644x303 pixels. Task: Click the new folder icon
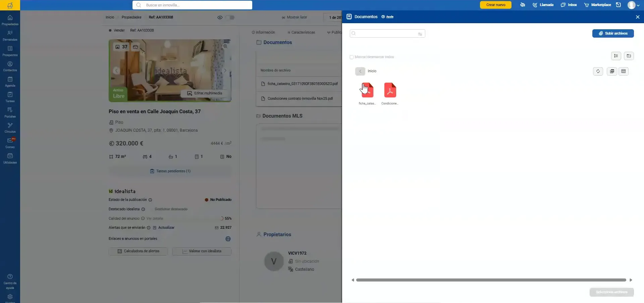pyautogui.click(x=629, y=56)
